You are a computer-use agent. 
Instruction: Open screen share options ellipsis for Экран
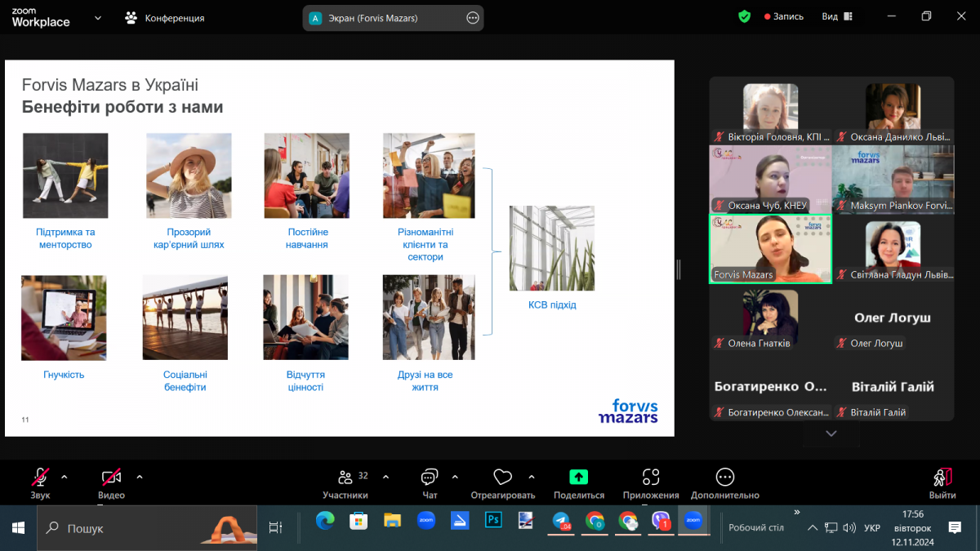coord(472,18)
